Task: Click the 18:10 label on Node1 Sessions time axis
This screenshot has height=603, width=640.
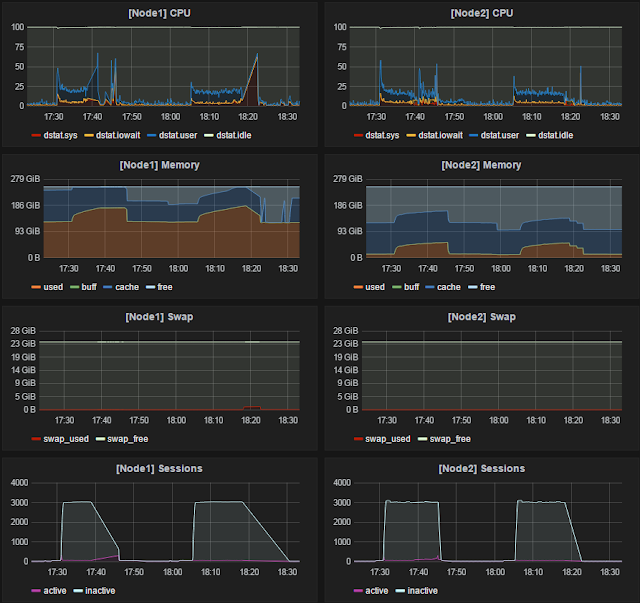Action: (211, 572)
